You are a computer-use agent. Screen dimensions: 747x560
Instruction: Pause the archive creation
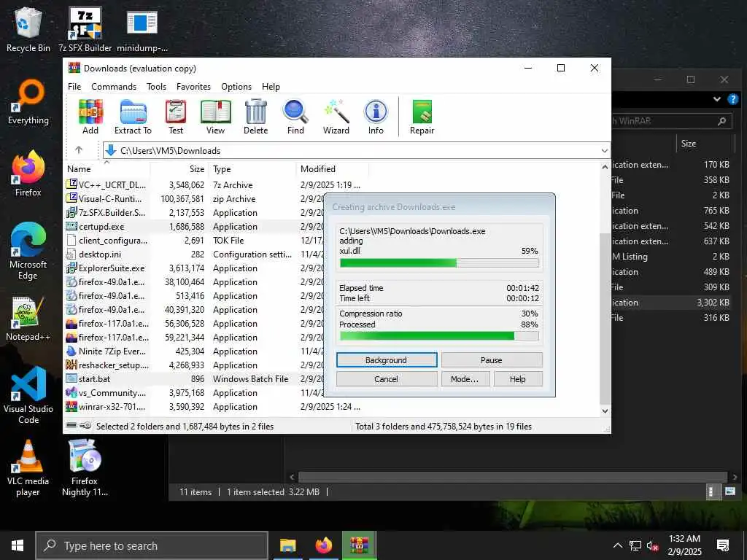tap(492, 360)
